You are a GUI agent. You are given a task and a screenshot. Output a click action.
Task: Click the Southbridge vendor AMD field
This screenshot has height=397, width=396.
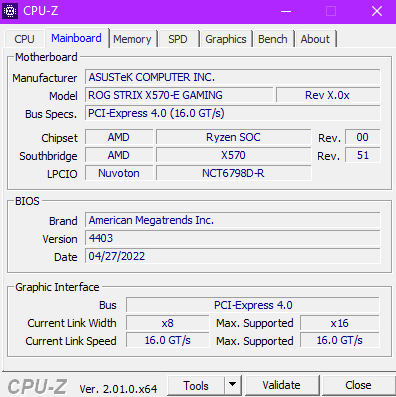point(119,155)
